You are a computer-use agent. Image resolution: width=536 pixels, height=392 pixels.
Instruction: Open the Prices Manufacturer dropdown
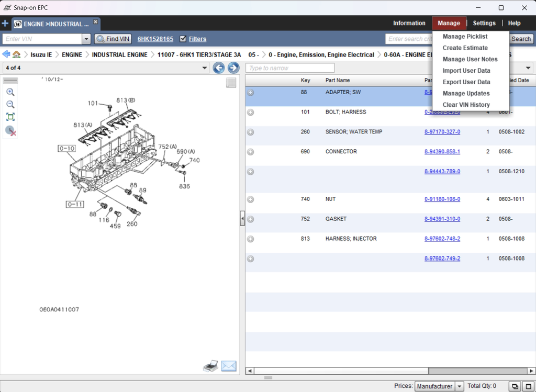point(460,386)
